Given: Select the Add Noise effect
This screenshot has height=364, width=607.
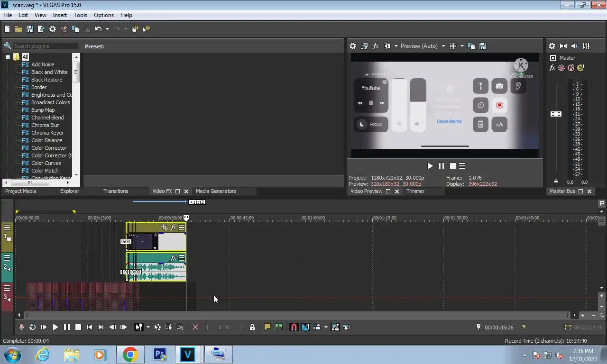Looking at the screenshot, I should (x=43, y=64).
